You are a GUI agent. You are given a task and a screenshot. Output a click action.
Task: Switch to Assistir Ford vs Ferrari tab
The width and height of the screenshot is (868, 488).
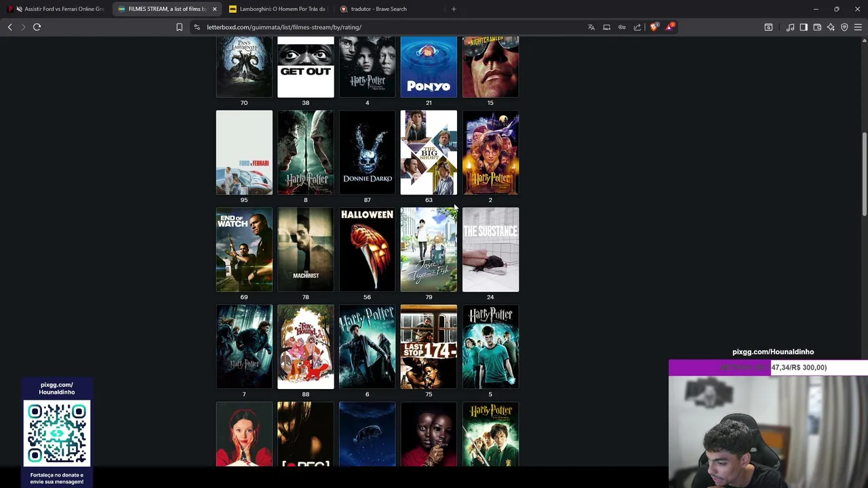[x=57, y=9]
